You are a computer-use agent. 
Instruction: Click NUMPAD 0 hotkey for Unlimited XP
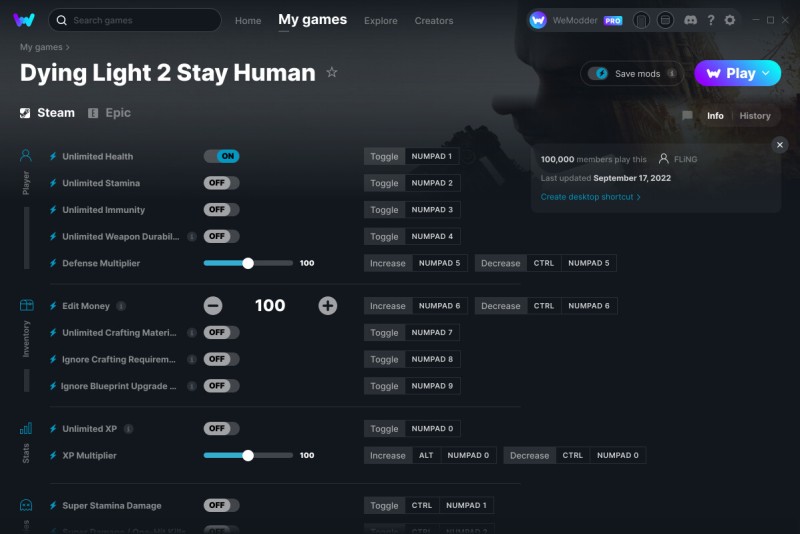point(432,428)
